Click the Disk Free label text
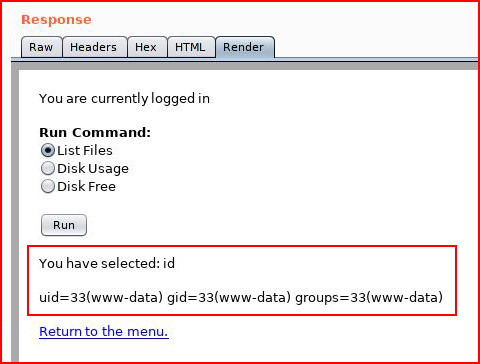The height and width of the screenshot is (364, 480). click(86, 186)
